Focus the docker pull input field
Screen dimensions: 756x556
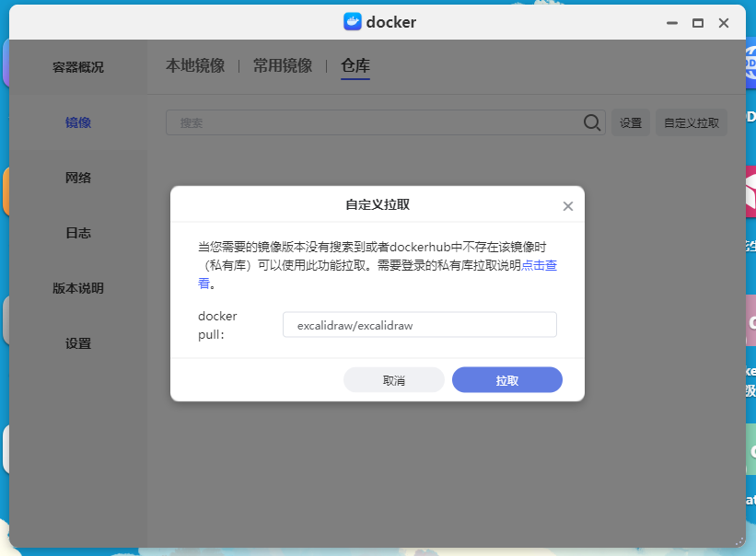point(420,325)
